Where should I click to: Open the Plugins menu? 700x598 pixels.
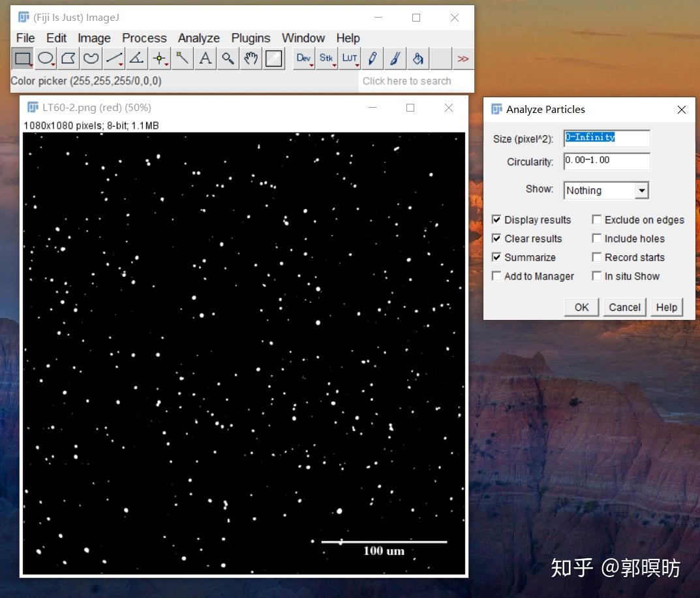pyautogui.click(x=251, y=38)
